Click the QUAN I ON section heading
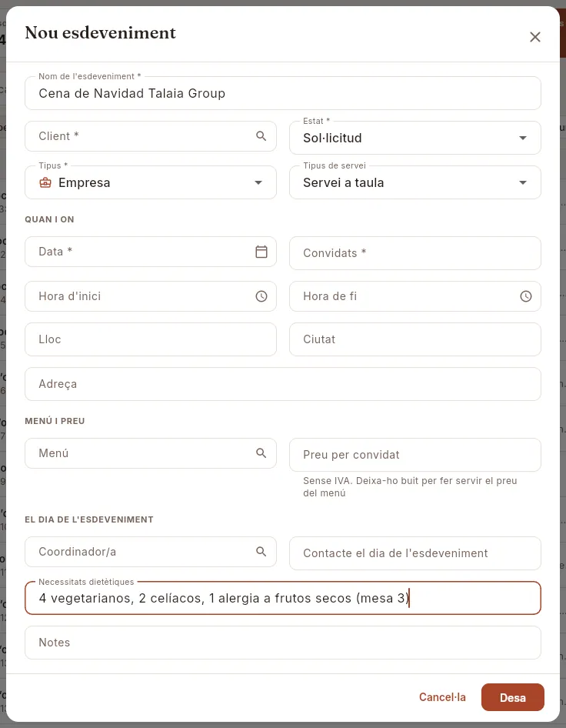 pos(50,219)
